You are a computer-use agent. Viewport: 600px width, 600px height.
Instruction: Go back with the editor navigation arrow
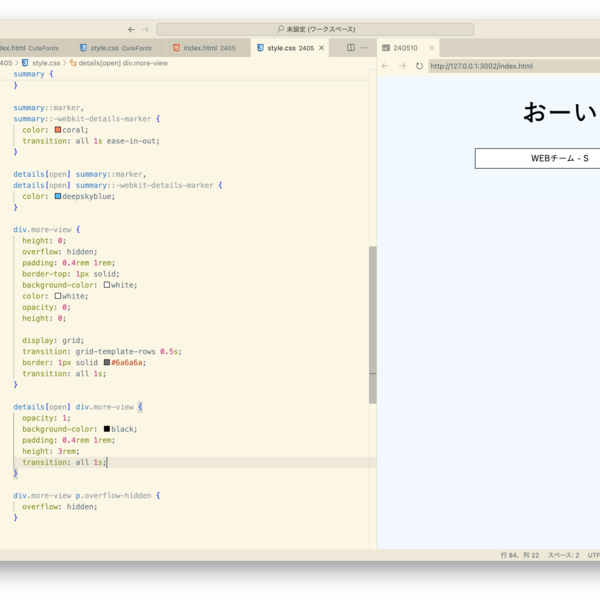131,29
